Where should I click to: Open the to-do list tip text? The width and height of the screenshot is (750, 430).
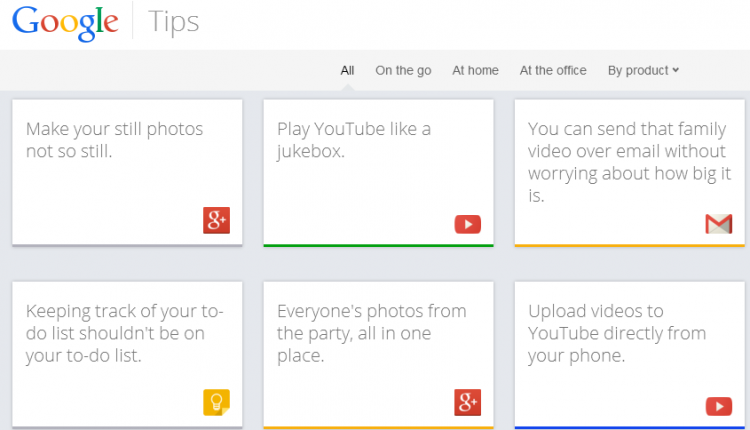(x=124, y=332)
